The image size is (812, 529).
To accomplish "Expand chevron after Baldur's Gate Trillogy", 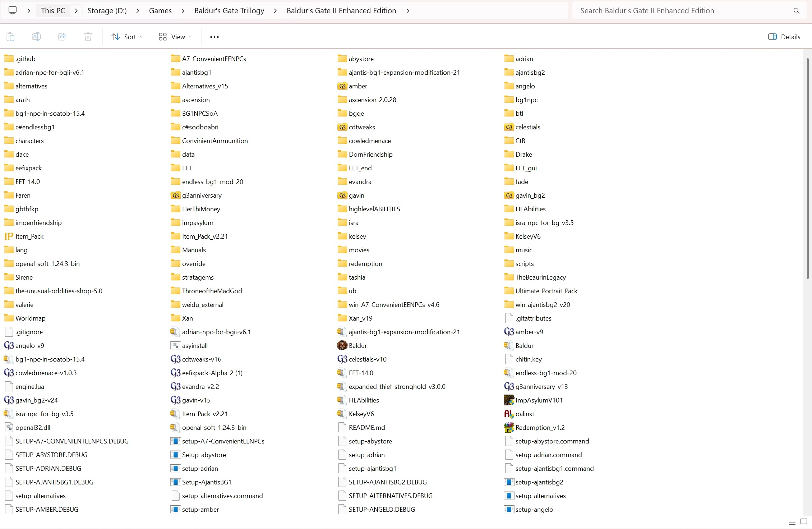I will (275, 11).
